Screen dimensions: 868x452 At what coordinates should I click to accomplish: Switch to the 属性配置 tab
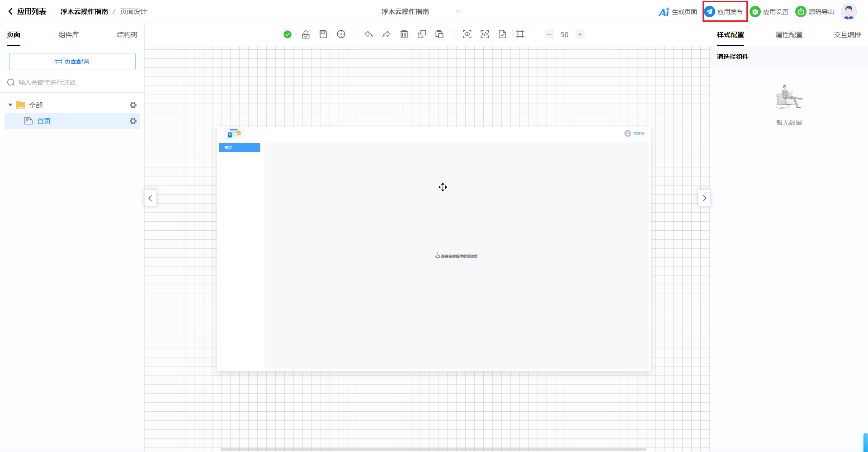coord(789,35)
